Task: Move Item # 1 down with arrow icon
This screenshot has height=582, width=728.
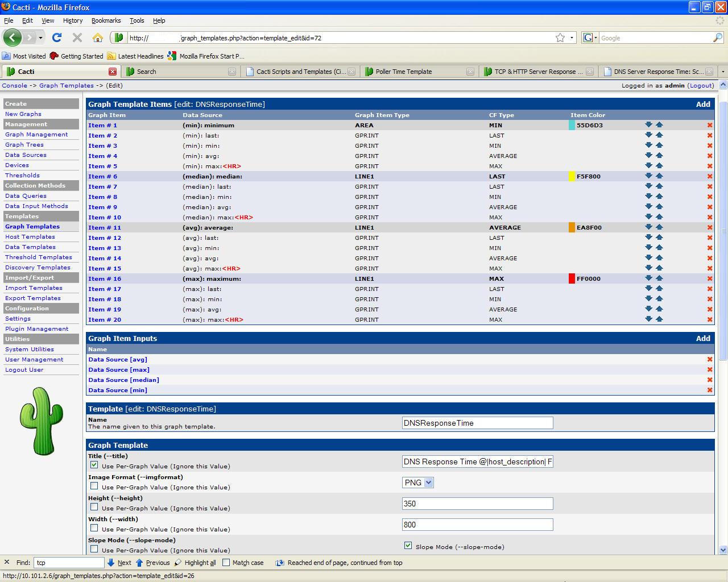Action: click(648, 124)
